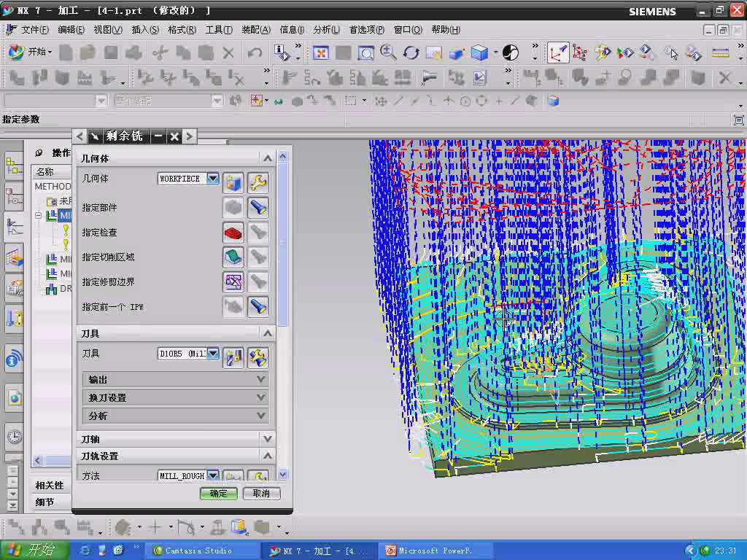Click the Fit view icon
Screen dimensions: 747x560
[321, 52]
